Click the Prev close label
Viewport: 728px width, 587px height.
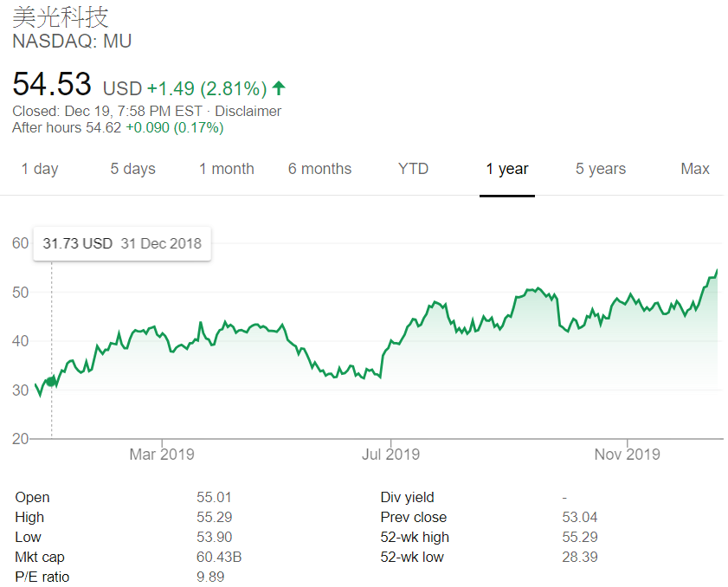(x=413, y=518)
